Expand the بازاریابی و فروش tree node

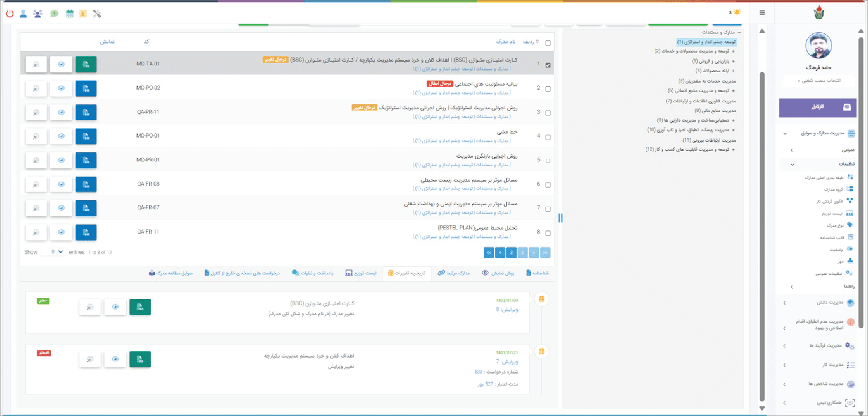click(x=733, y=61)
